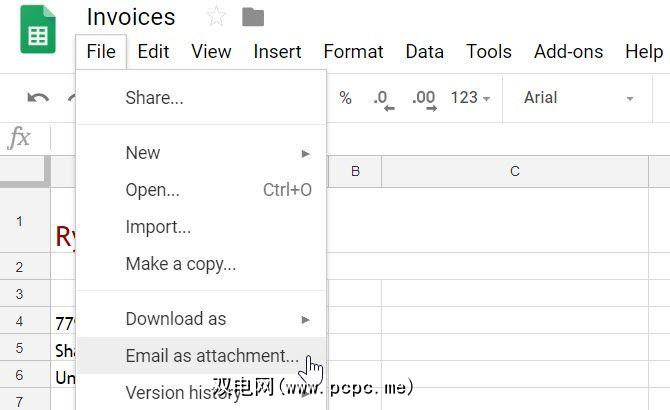Star the Invoices document
This screenshot has height=410, width=670.
216,17
